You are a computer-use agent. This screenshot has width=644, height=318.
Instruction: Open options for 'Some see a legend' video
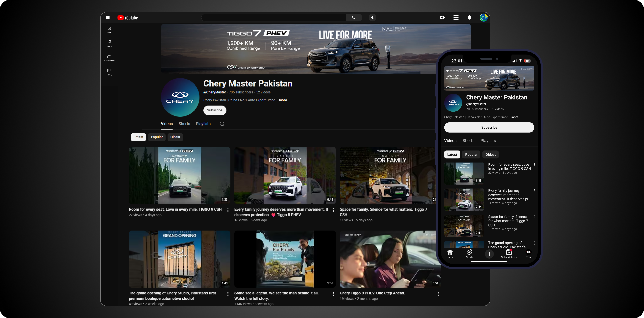point(333,294)
